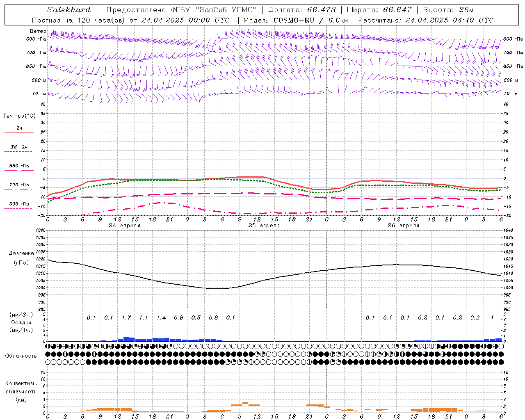
Task: Select the "0.9" three-hour precipitation value
Action: coord(178,317)
